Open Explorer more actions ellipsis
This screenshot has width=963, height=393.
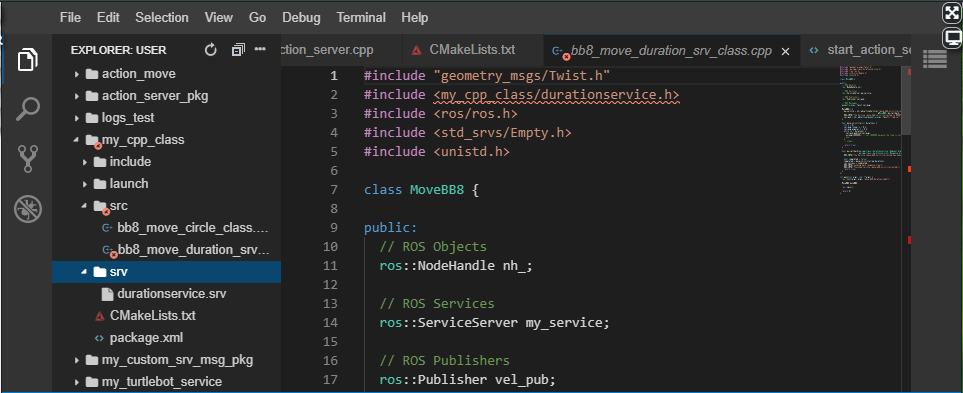pyautogui.click(x=260, y=49)
